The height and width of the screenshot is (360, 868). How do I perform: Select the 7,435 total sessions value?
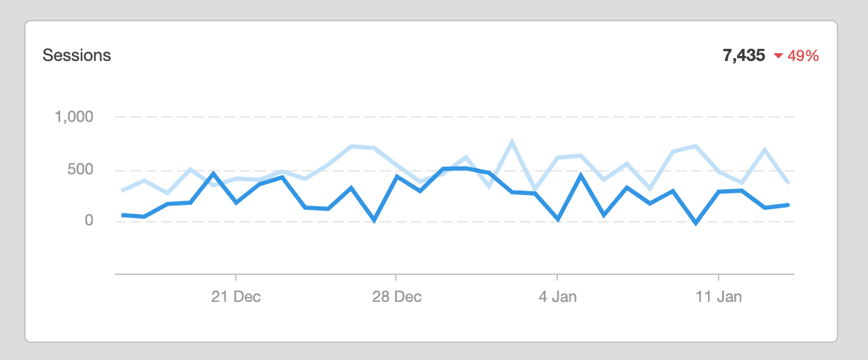coord(743,55)
